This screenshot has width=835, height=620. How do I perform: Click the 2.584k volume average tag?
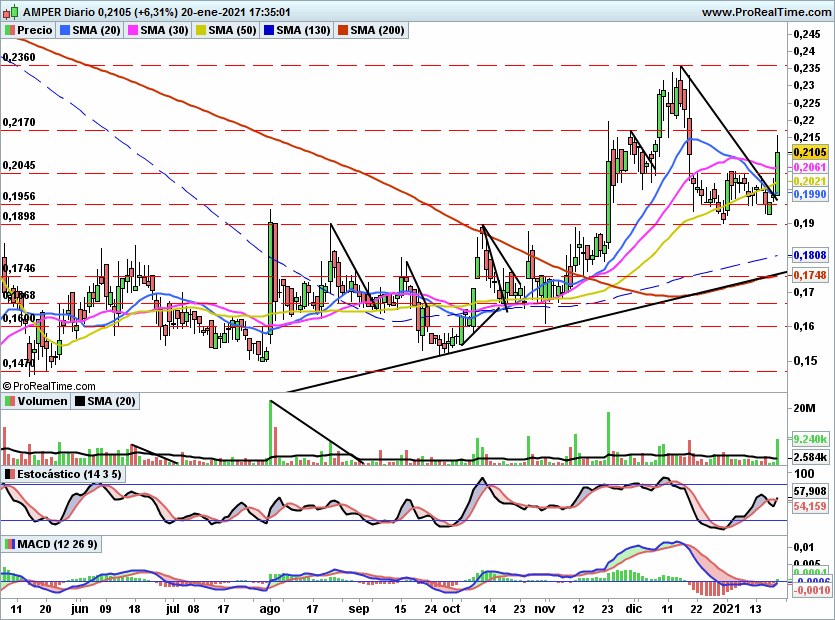(810, 457)
